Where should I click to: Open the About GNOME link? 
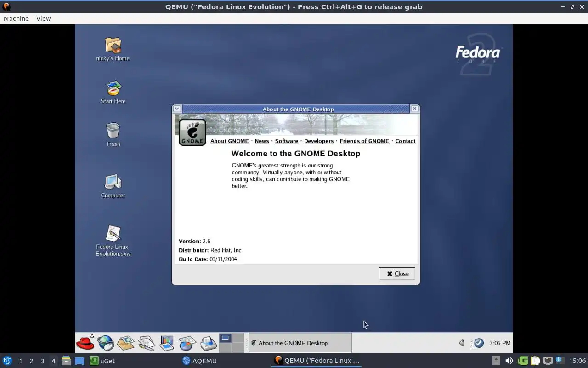229,141
